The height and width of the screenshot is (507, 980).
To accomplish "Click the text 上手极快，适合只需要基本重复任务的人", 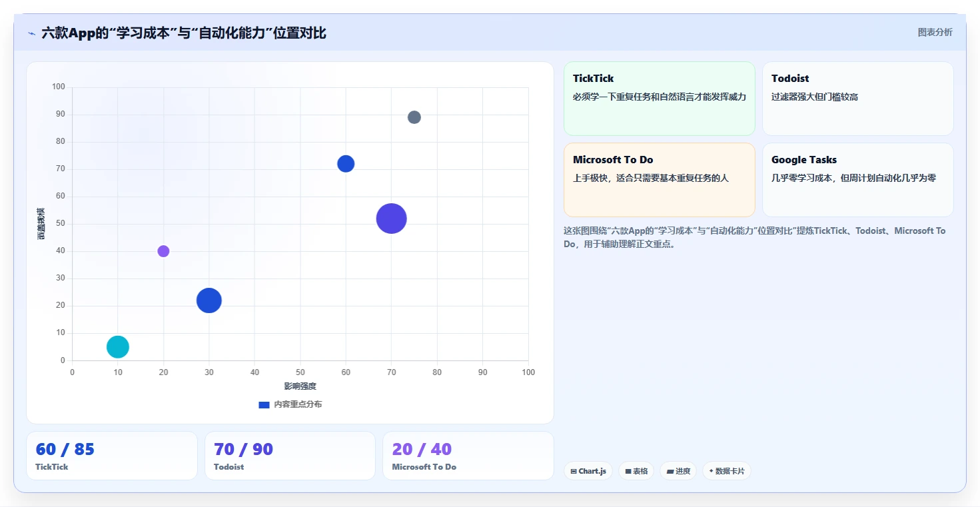I will pyautogui.click(x=651, y=178).
